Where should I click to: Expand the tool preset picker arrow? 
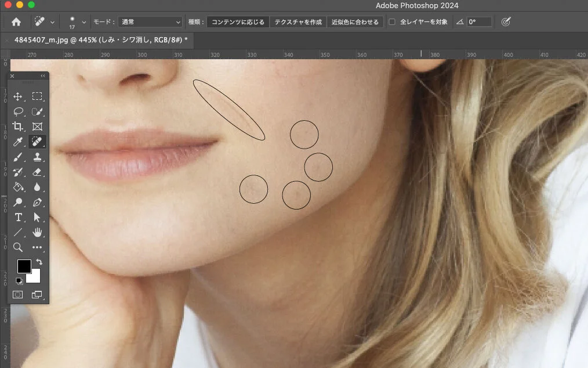click(x=53, y=22)
